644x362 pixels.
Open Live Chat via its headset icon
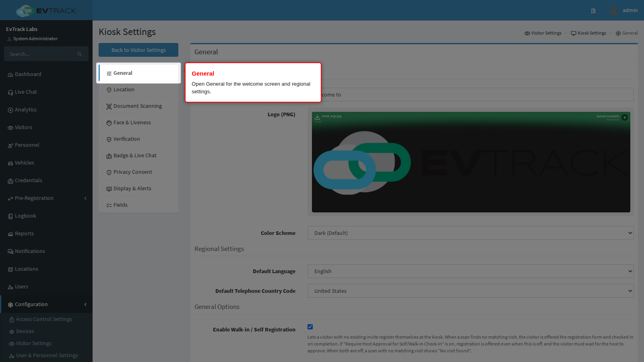click(x=10, y=93)
